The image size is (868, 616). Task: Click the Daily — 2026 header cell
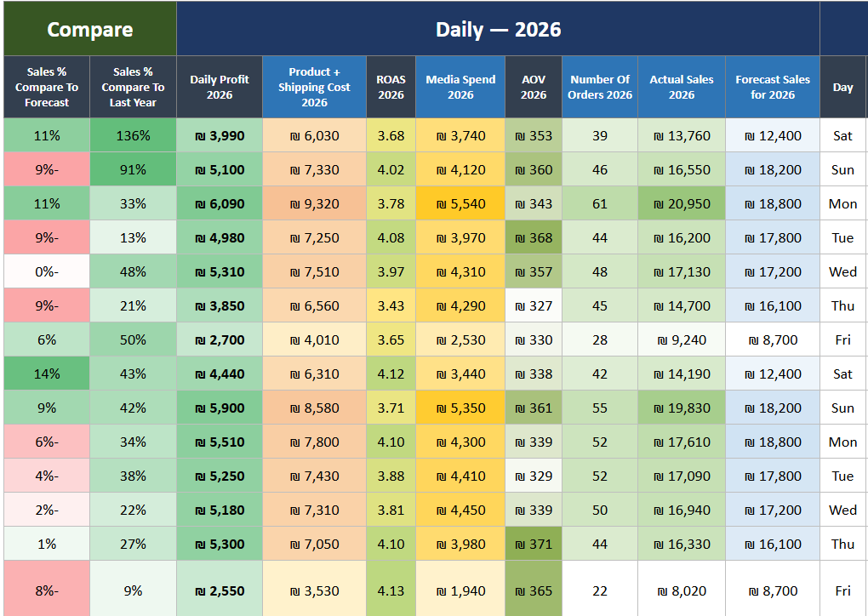point(498,29)
